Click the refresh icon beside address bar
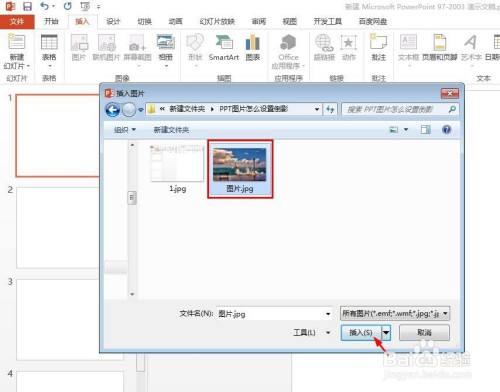Viewport: 500px width, 392px height. [330, 109]
